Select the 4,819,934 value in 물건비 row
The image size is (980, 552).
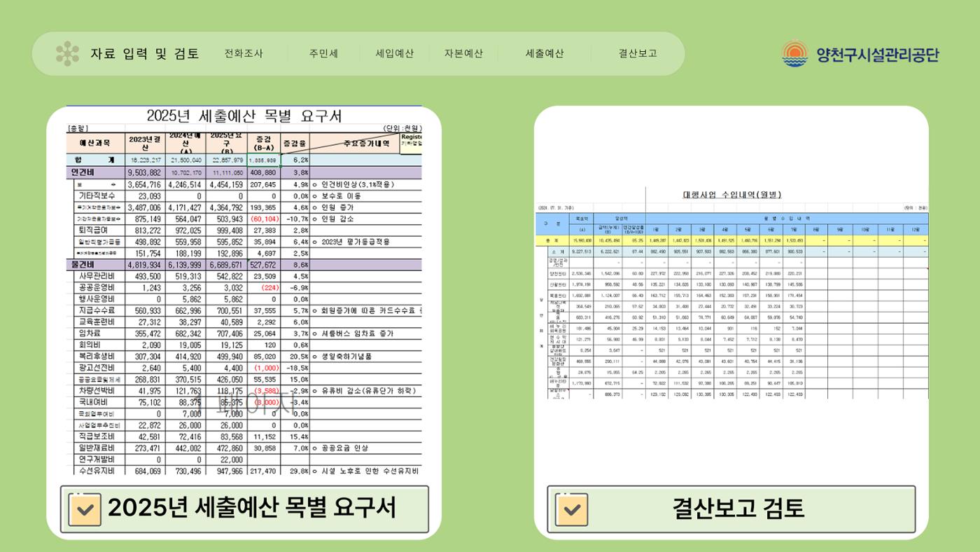145,265
